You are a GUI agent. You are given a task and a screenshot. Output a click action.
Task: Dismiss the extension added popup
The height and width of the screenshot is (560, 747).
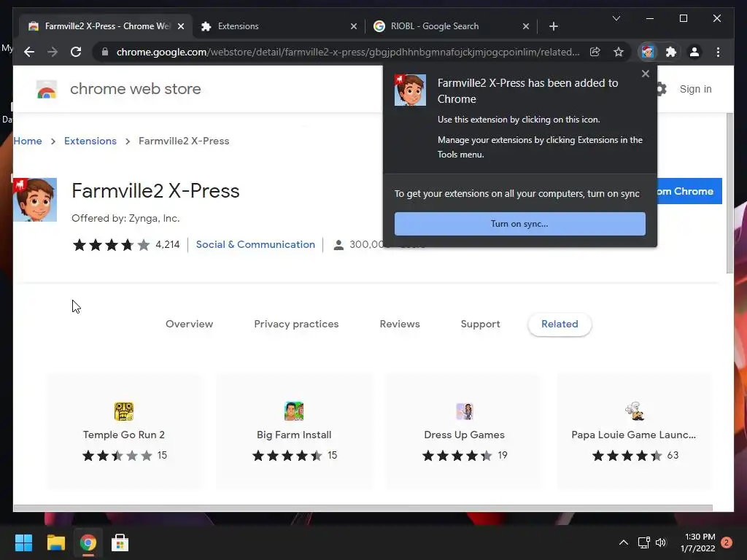(x=645, y=74)
